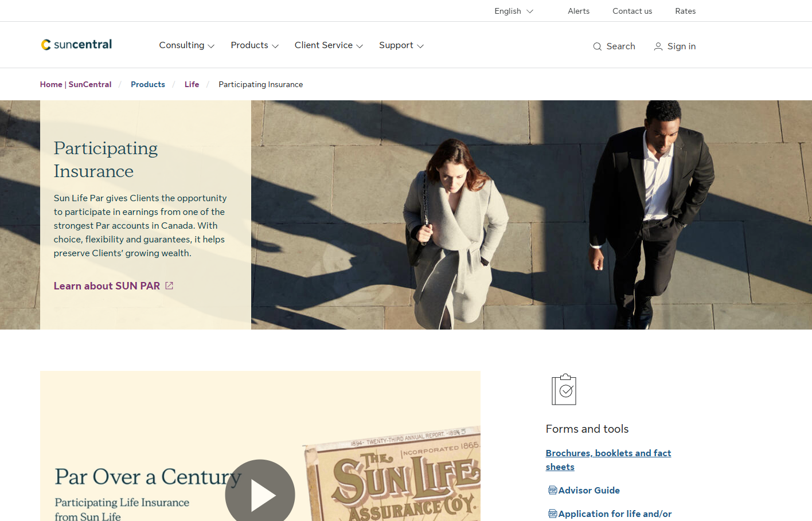Click the SunCentral logo
Screen dimensions: 812x521
(76, 45)
